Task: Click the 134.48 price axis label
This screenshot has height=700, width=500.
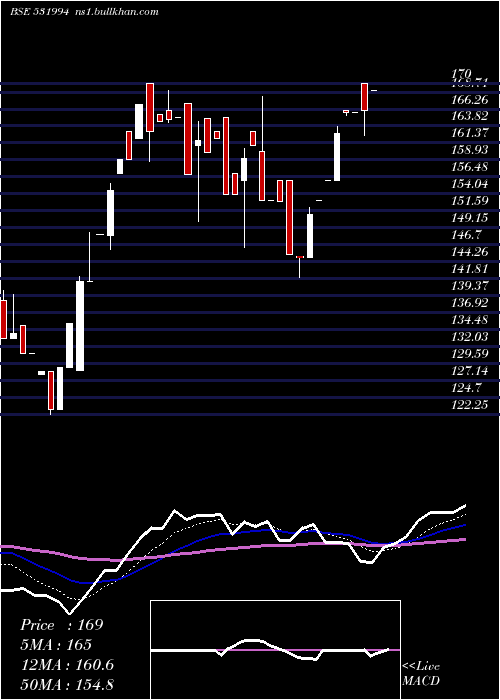Action: [470, 320]
